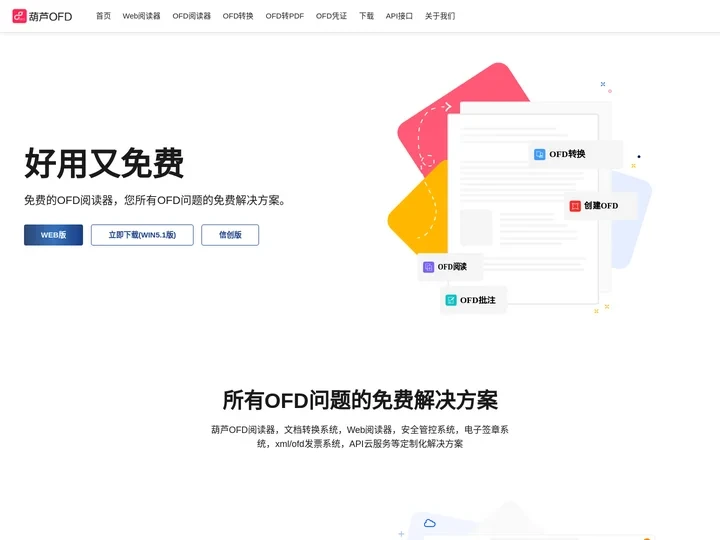Click the purple OFD阅读 icon
Viewport: 720px width, 540px height.
[428, 267]
